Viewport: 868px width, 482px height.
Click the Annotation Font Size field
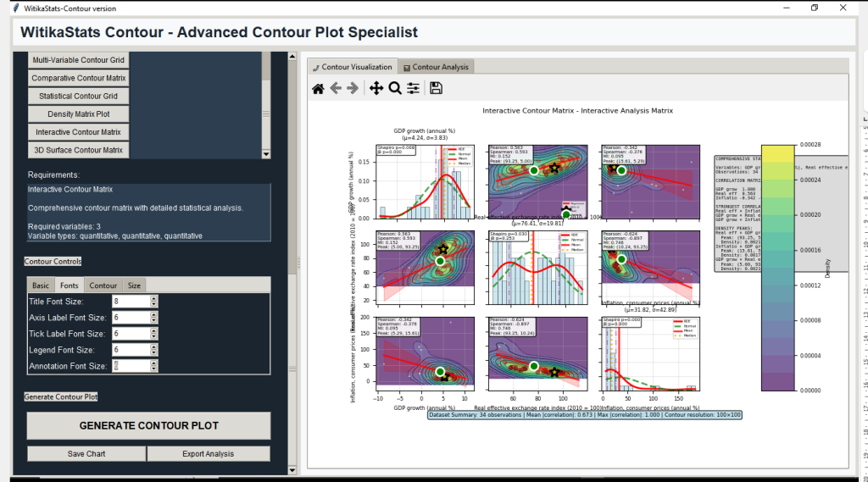(131, 366)
